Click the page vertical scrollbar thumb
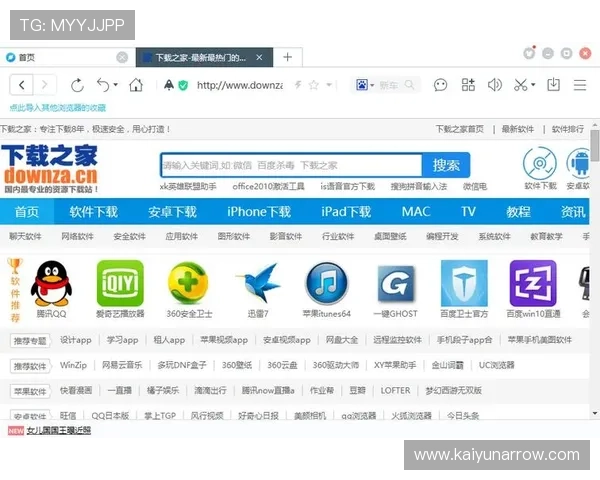This screenshot has height=480, width=600. 595,145
